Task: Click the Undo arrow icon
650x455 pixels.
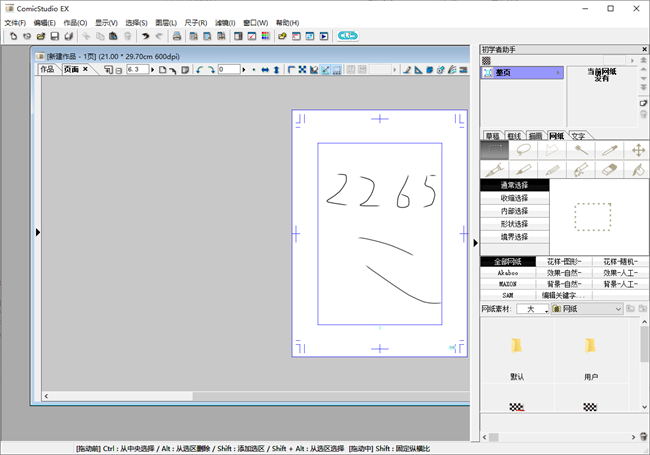Action: (145, 36)
